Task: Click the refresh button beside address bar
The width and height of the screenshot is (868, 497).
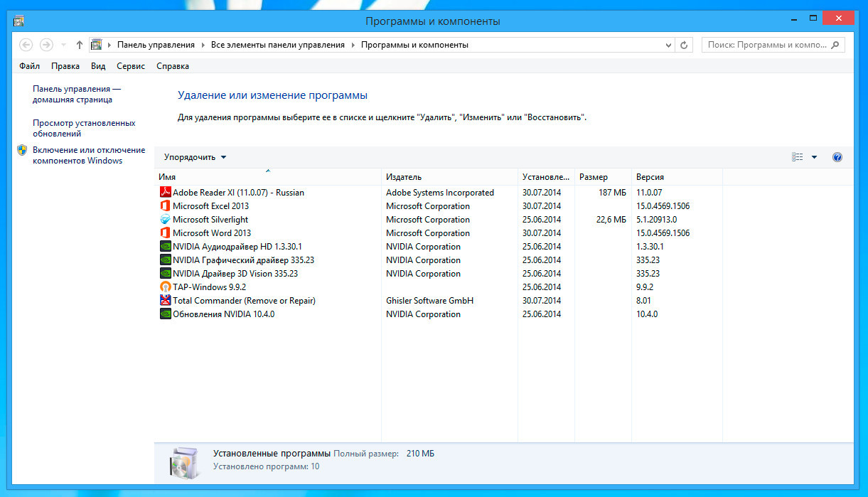Action: pyautogui.click(x=684, y=45)
